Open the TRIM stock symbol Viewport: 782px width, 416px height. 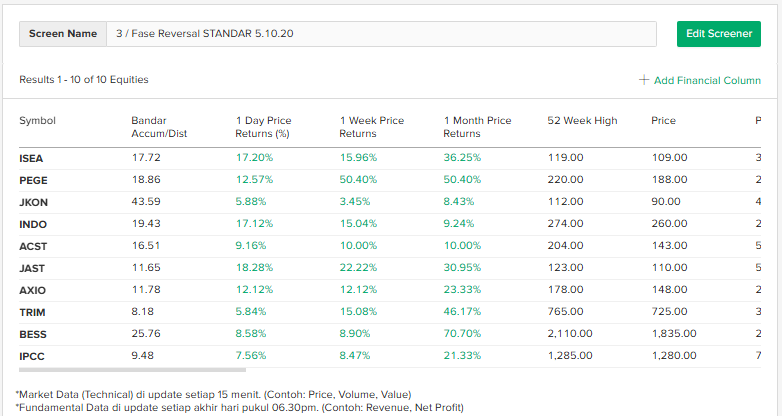pyautogui.click(x=32, y=312)
